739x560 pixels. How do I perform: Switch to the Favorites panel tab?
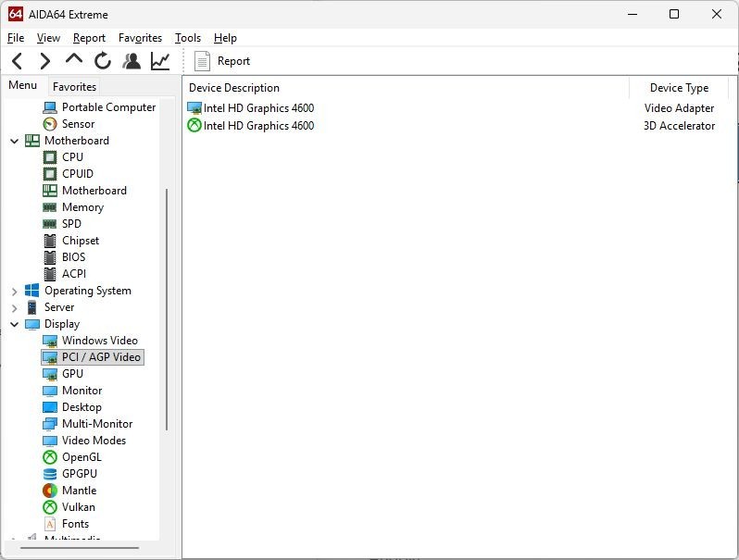tap(74, 87)
